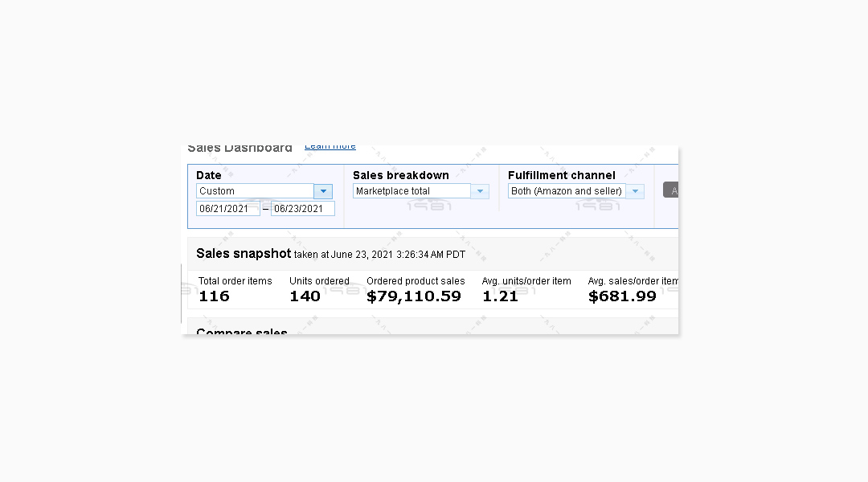Open the Date range dropdown arrow

pos(323,191)
